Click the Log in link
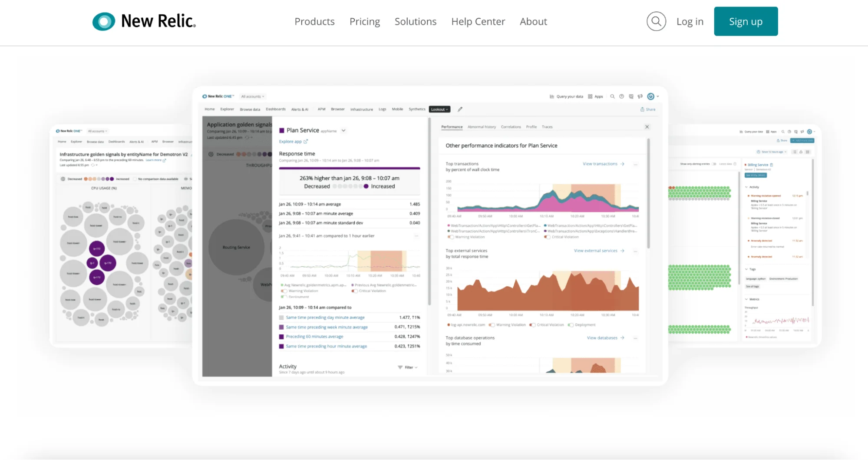The width and height of the screenshot is (868, 460). (690, 21)
